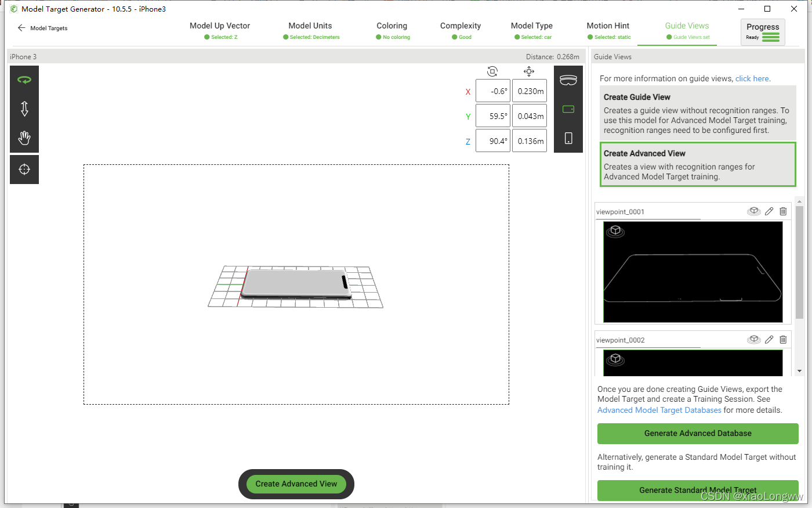Open the Model Type step

pos(532,31)
